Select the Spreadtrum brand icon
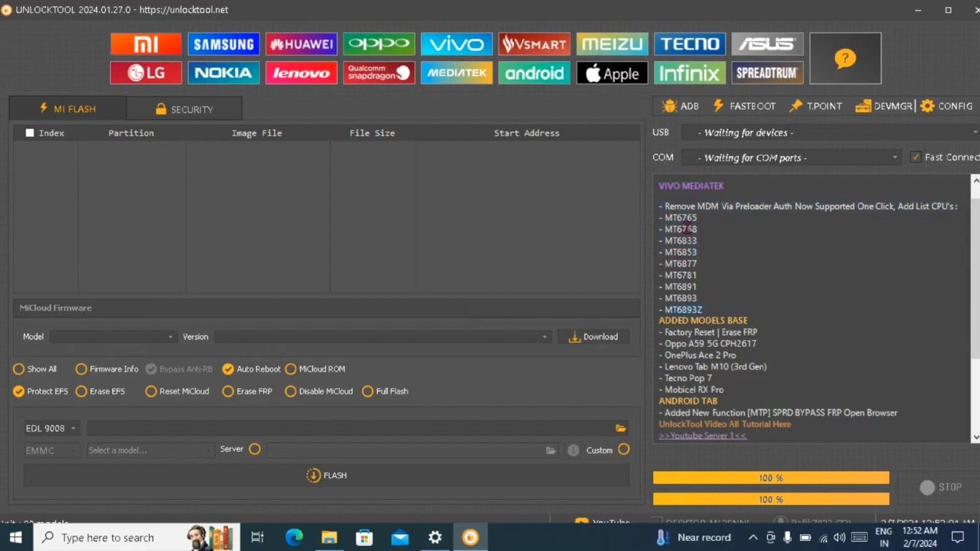 [x=767, y=73]
